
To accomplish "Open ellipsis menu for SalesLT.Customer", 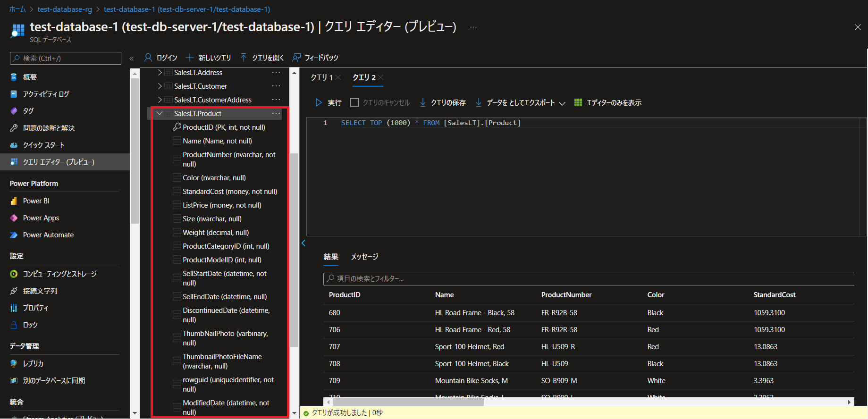I will point(276,86).
